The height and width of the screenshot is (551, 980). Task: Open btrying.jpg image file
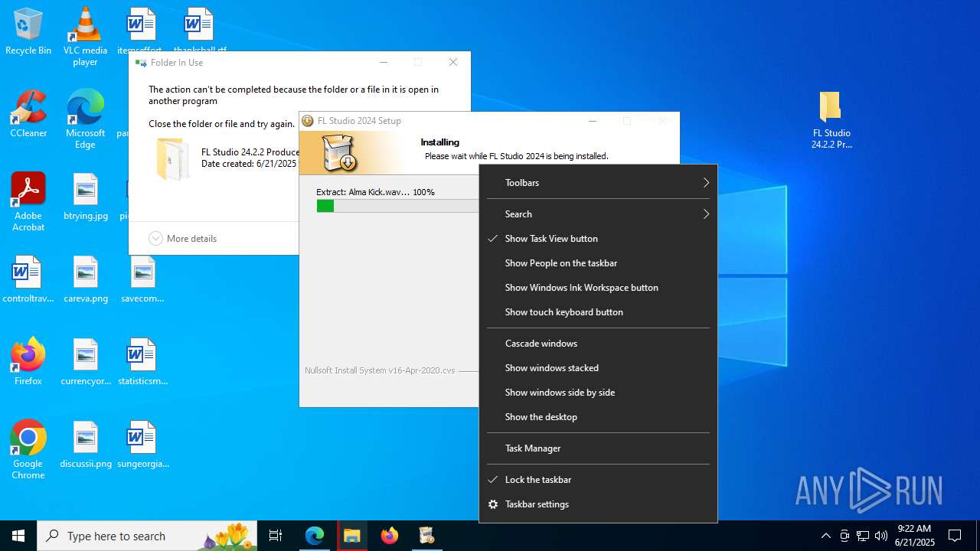pos(85,197)
